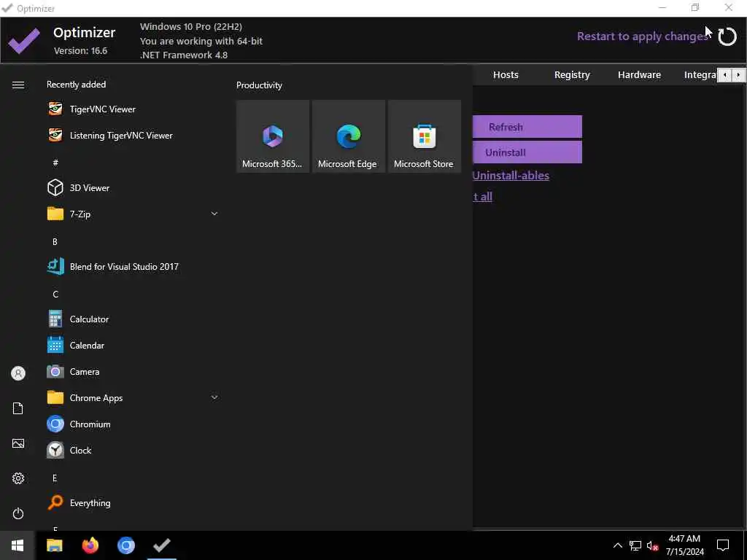Screen dimensions: 747x560
Task: Open the user account icon
Action: (18, 373)
